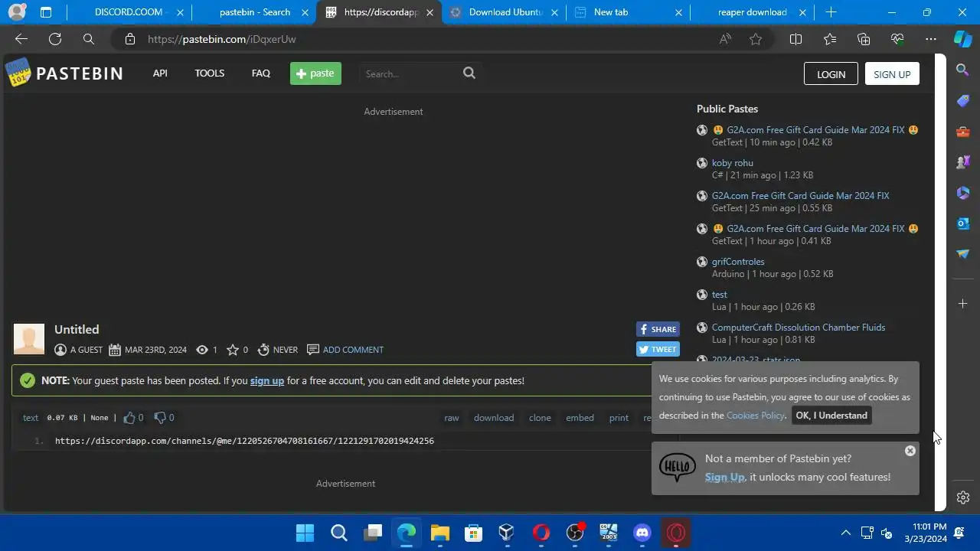The image size is (980, 551).
Task: Click the sign up link in note
Action: point(267,380)
